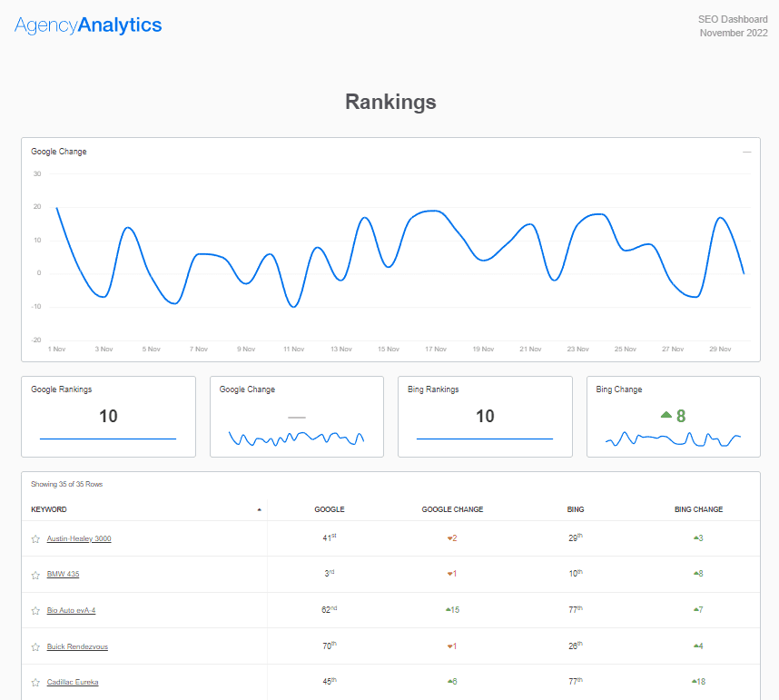Open the Austin-Healey 3000 keyword link

pos(79,537)
